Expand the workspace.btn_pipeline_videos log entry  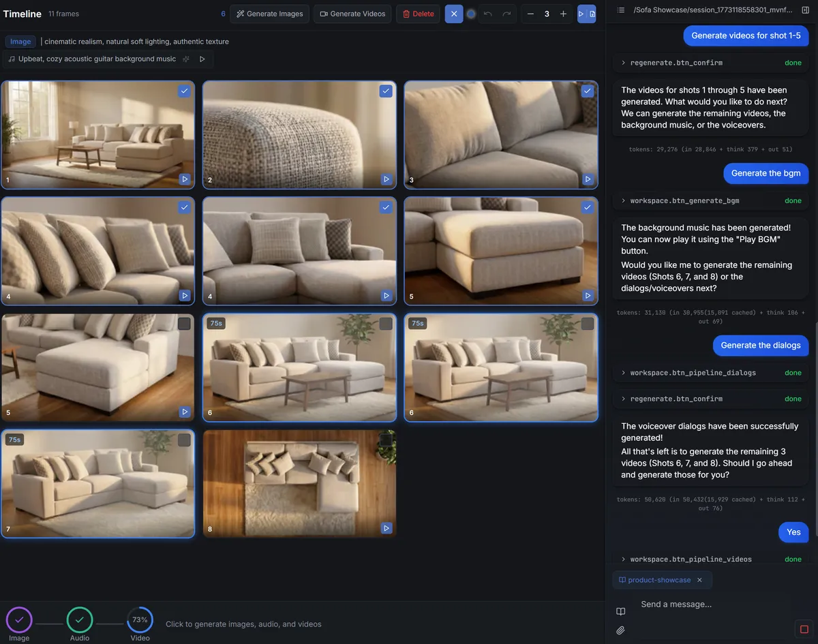623,559
